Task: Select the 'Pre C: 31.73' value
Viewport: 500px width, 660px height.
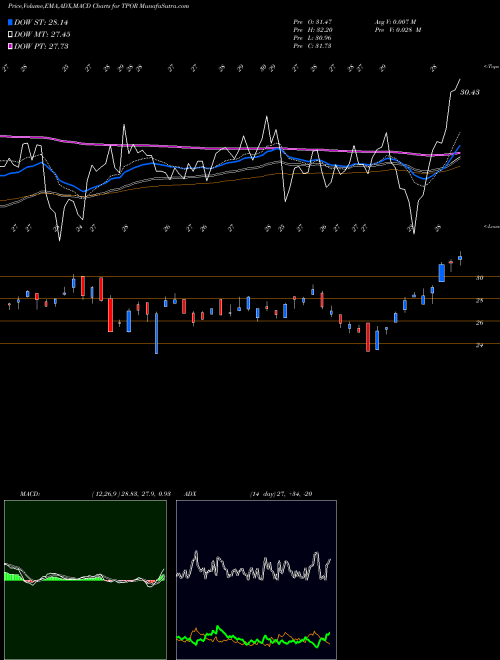Action: point(313,46)
